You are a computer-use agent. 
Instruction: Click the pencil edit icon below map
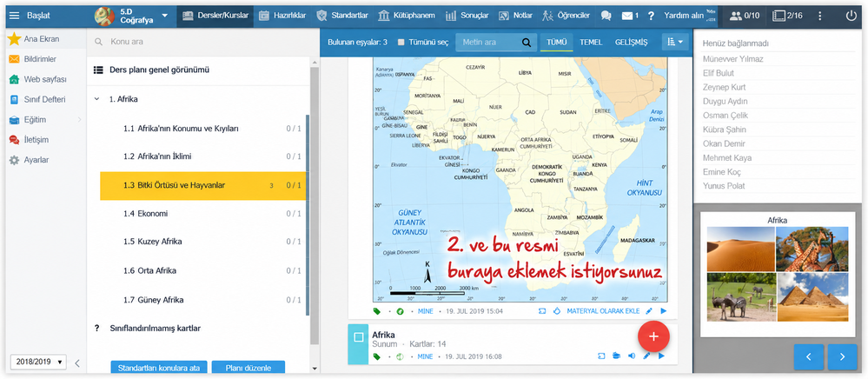tap(649, 311)
